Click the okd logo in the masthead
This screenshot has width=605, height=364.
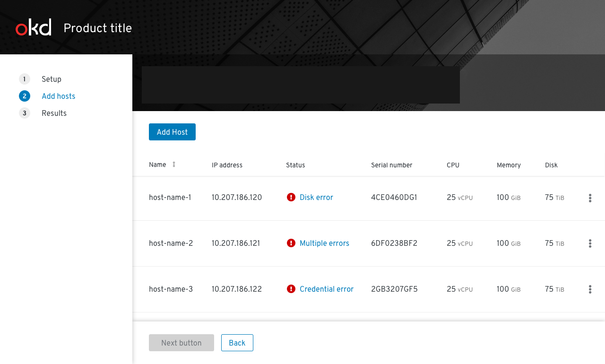(x=33, y=27)
